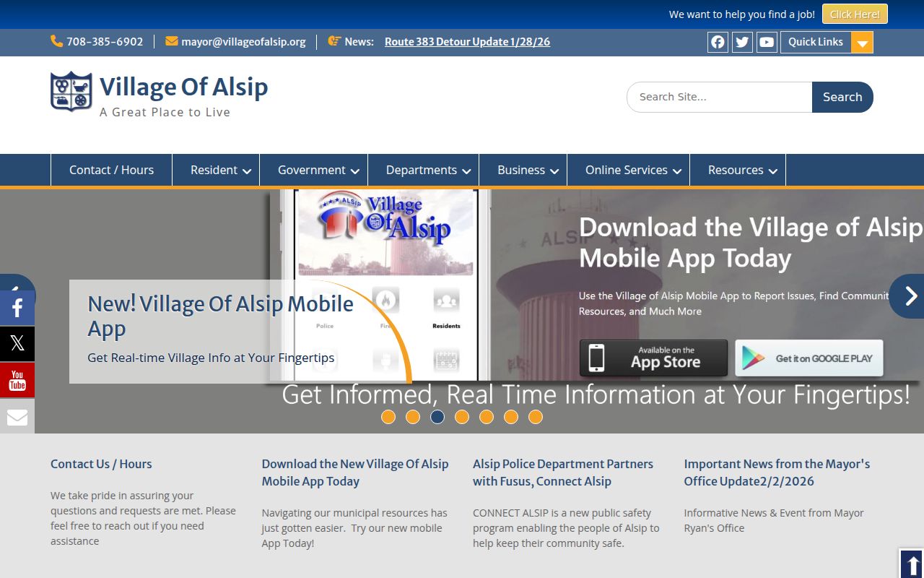924x578 pixels.
Task: Expand the Resident menu
Action: [216, 171]
